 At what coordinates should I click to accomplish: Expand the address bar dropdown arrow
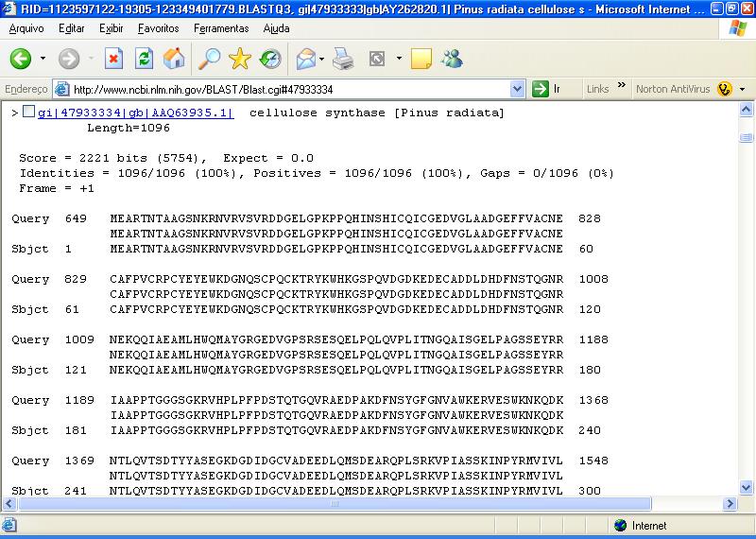[x=517, y=89]
